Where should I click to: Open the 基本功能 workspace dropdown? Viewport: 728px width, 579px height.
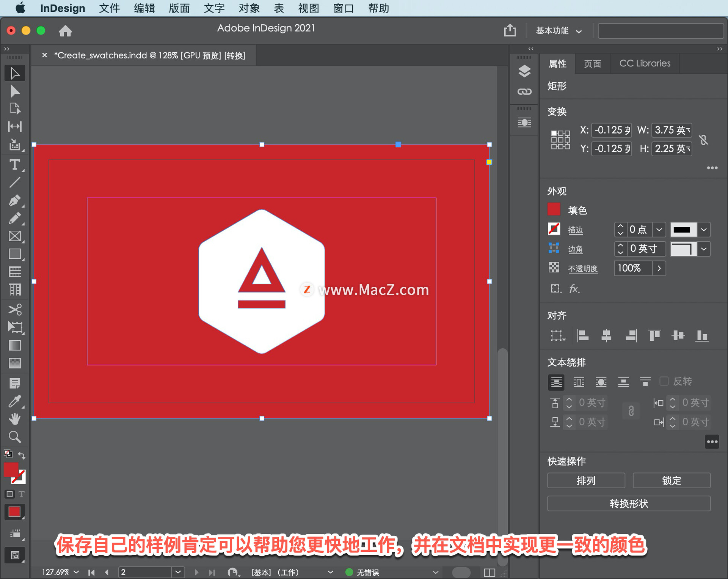coord(559,31)
